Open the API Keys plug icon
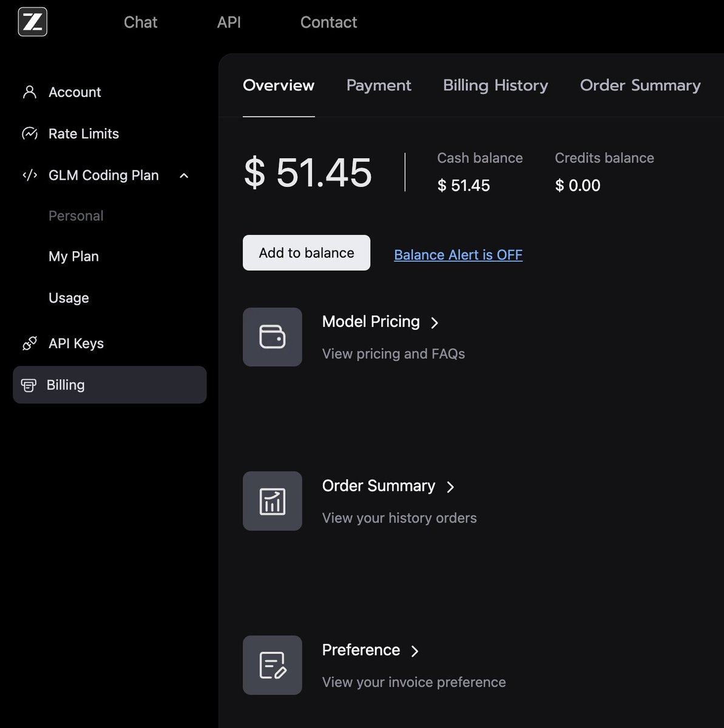This screenshot has width=724, height=728. 29,343
